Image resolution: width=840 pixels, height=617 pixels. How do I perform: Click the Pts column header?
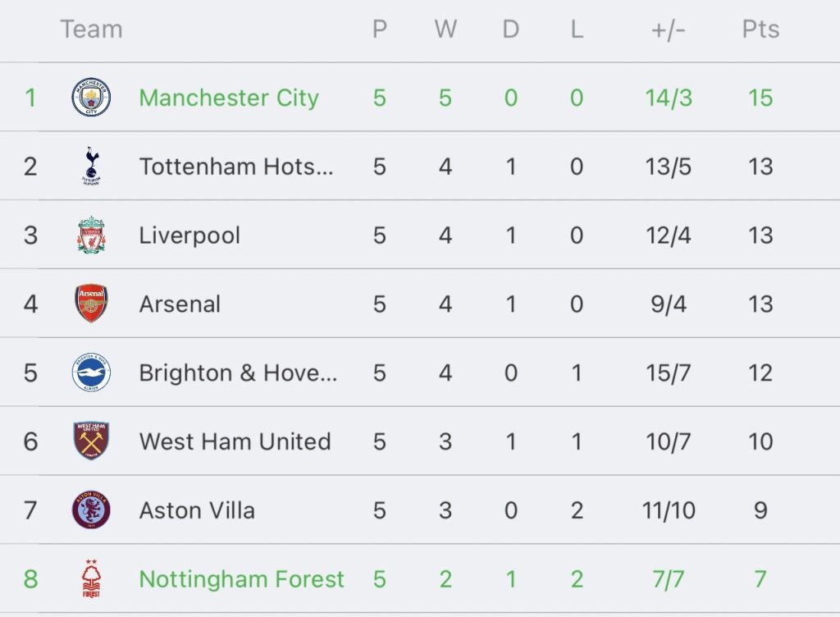click(760, 30)
